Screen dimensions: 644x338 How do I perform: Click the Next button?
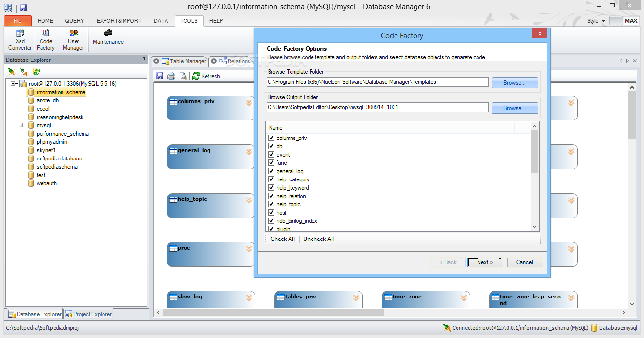(484, 262)
